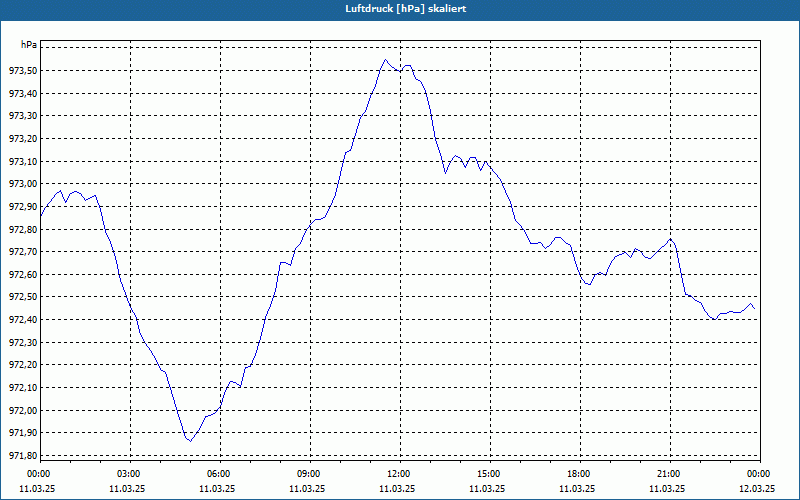Select the 972,90 axis value
This screenshot has width=800, height=500.
point(23,207)
